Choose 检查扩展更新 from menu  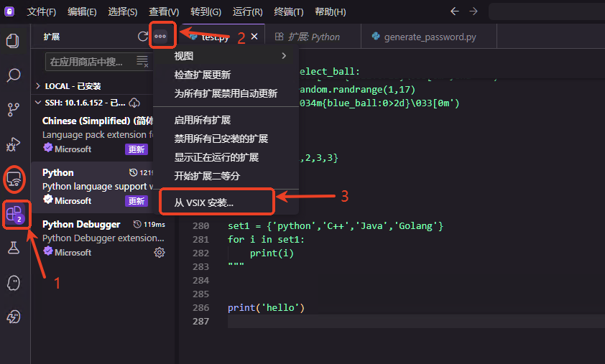point(226,75)
